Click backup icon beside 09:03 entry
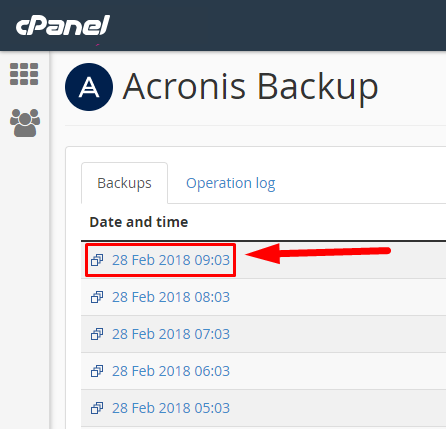The image size is (446, 429). [x=97, y=260]
